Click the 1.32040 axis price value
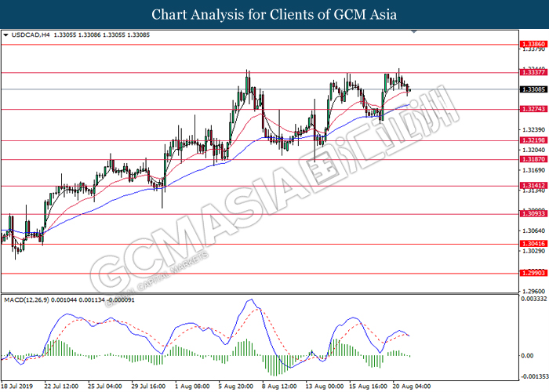Viewport: 549px width, 392px height. 533,151
